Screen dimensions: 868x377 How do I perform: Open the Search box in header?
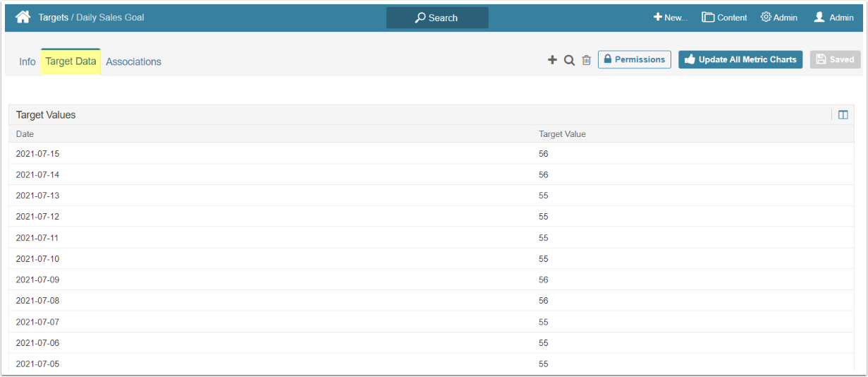[437, 18]
